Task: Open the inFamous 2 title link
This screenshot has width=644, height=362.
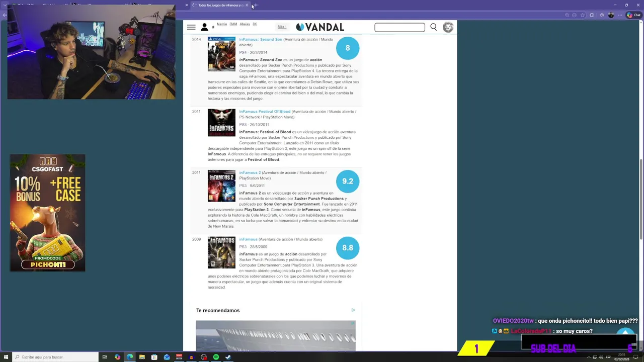Action: 250,172
